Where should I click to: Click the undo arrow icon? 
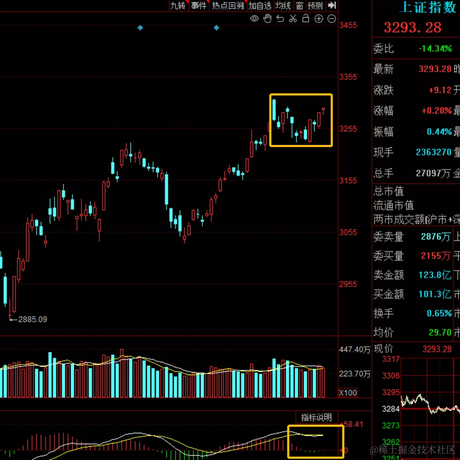pos(280,19)
